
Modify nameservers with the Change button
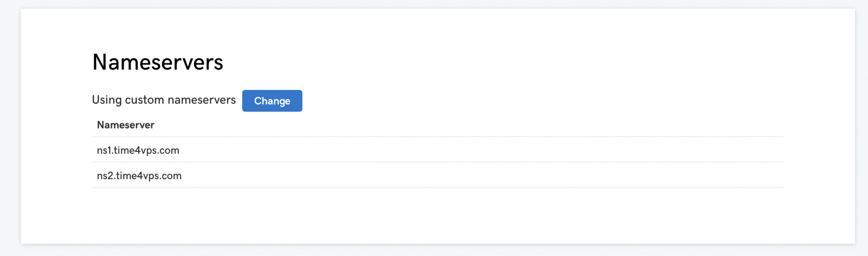click(272, 101)
